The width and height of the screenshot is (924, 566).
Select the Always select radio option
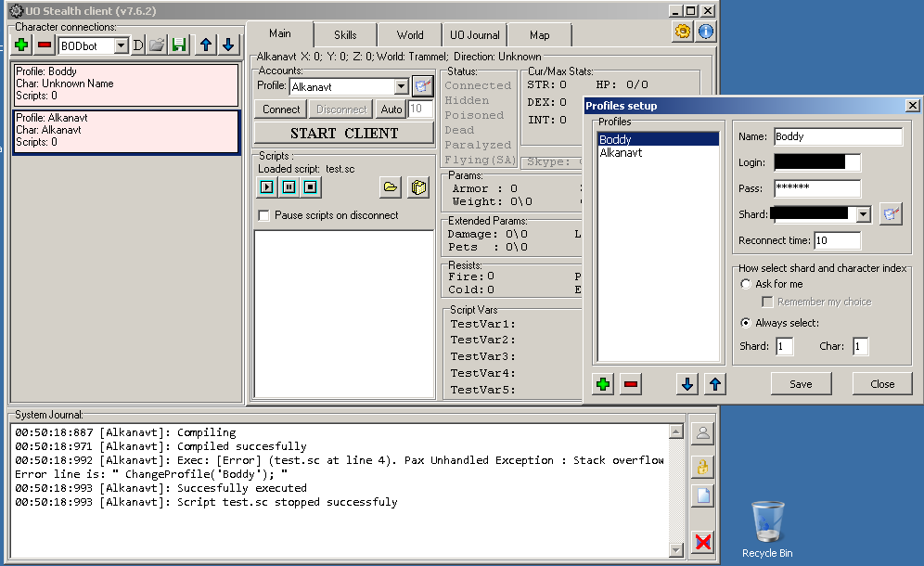pyautogui.click(x=746, y=323)
